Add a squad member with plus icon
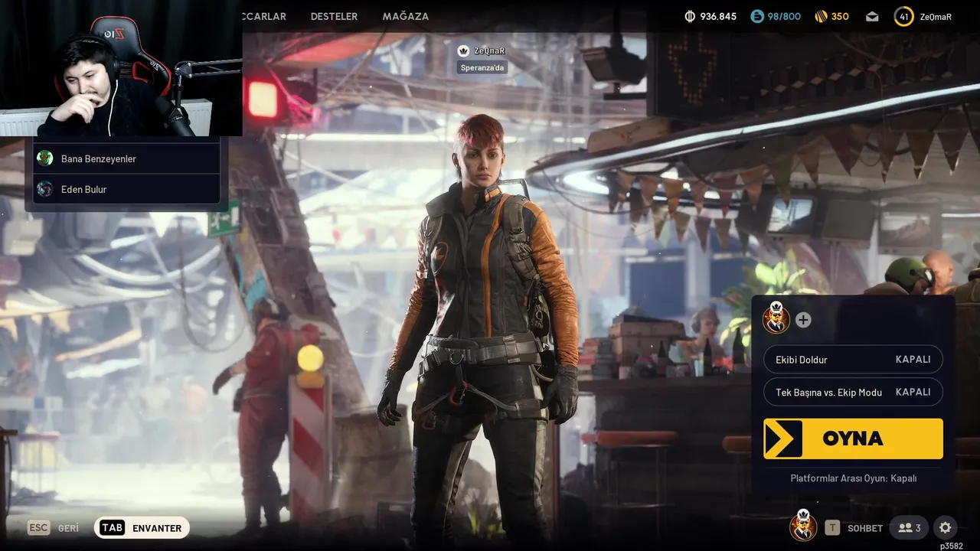This screenshot has width=980, height=551. click(x=803, y=320)
